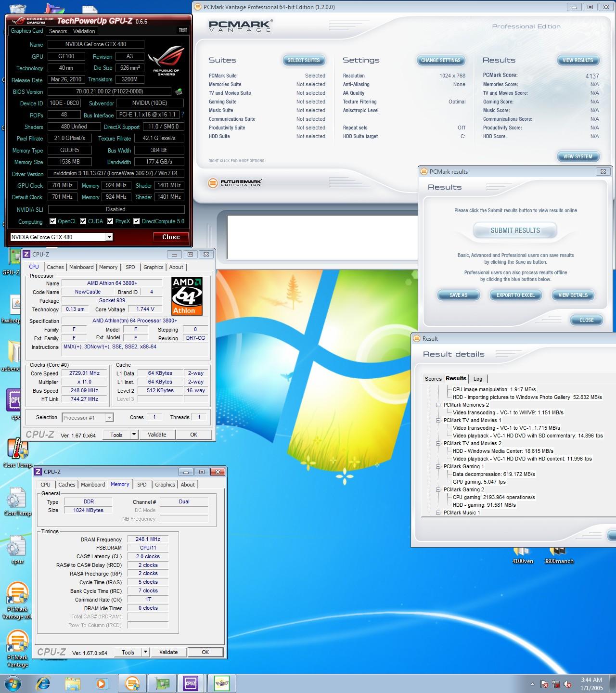Select the 3800manch folder on desktop
The image size is (616, 693).
pyautogui.click(x=558, y=556)
